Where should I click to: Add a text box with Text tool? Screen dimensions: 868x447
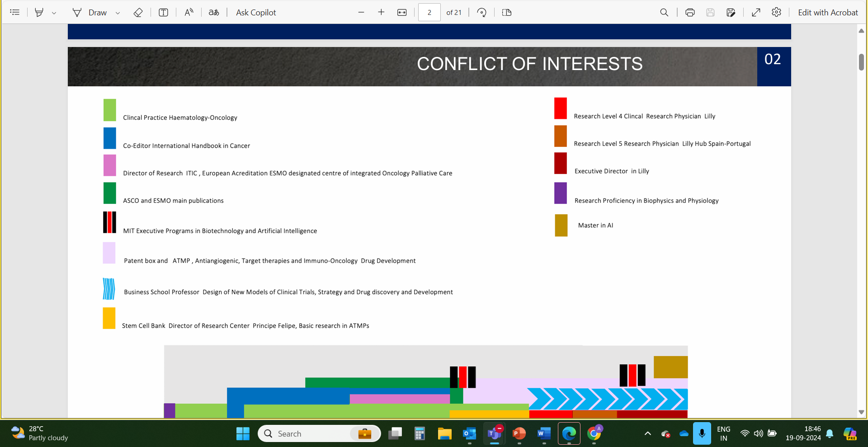[164, 12]
